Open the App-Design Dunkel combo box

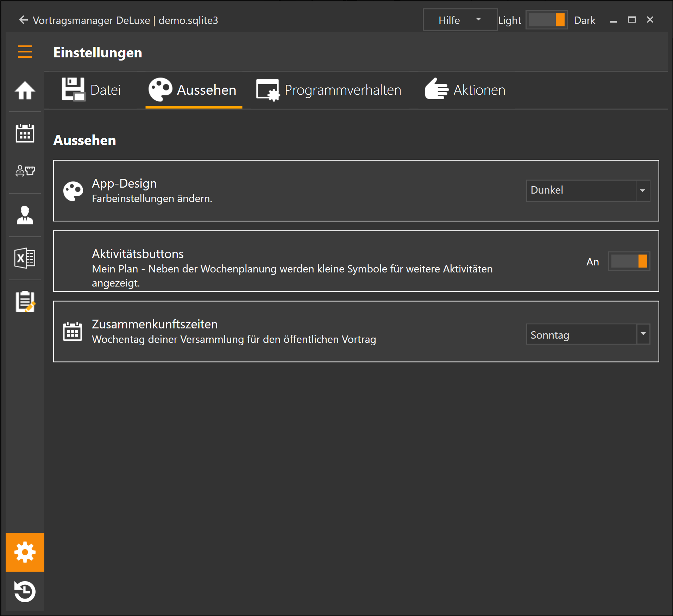click(588, 190)
